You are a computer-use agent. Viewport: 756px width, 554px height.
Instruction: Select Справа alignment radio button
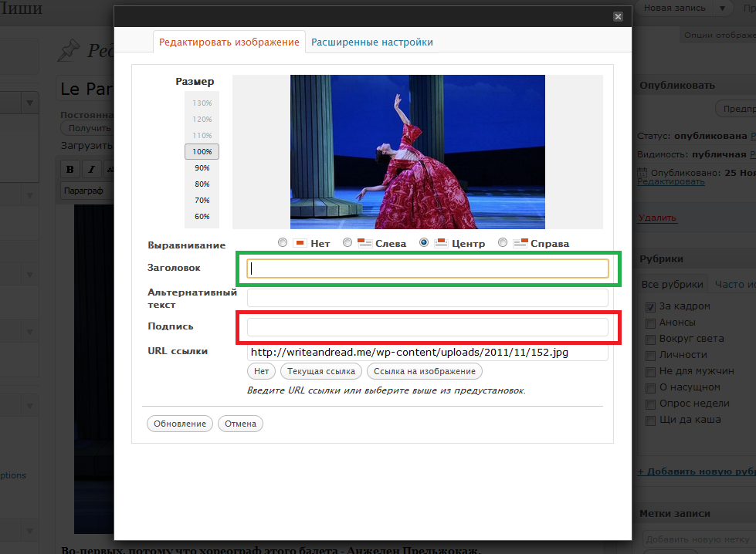click(x=503, y=243)
